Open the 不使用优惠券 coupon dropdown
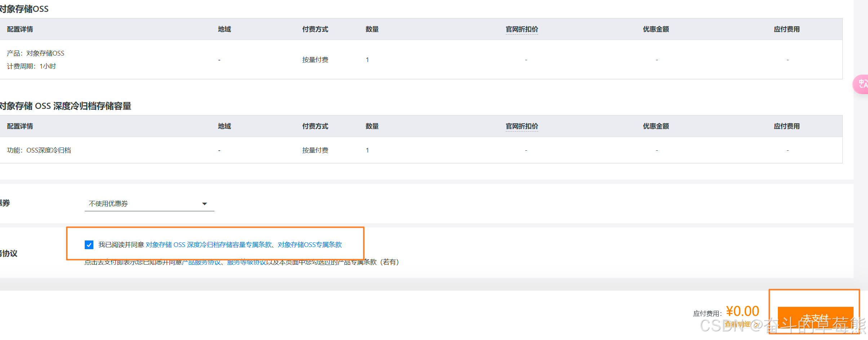This screenshot has height=340, width=868. [149, 204]
